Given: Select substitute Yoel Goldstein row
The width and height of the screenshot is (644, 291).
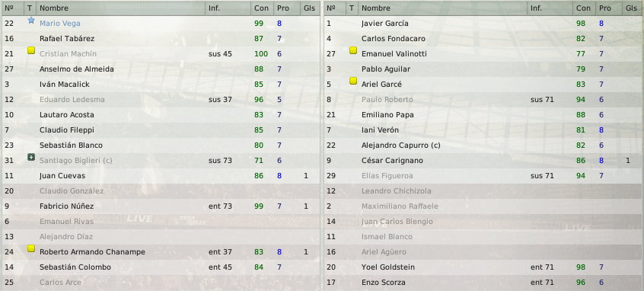Looking at the screenshot, I should (483, 267).
